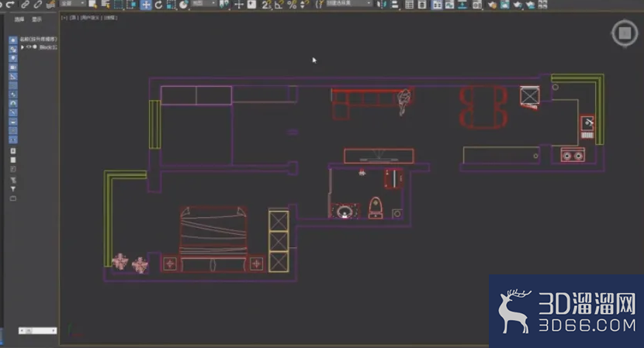Select the toilet symbol in the bathroom
This screenshot has height=348, width=644.
coord(376,208)
